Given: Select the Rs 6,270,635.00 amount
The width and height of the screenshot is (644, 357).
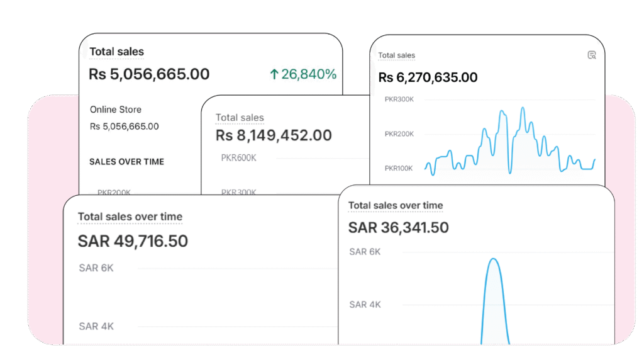Looking at the screenshot, I should pos(428,77).
